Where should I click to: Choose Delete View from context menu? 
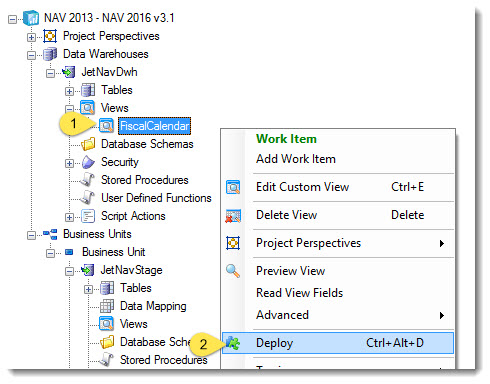[338, 215]
